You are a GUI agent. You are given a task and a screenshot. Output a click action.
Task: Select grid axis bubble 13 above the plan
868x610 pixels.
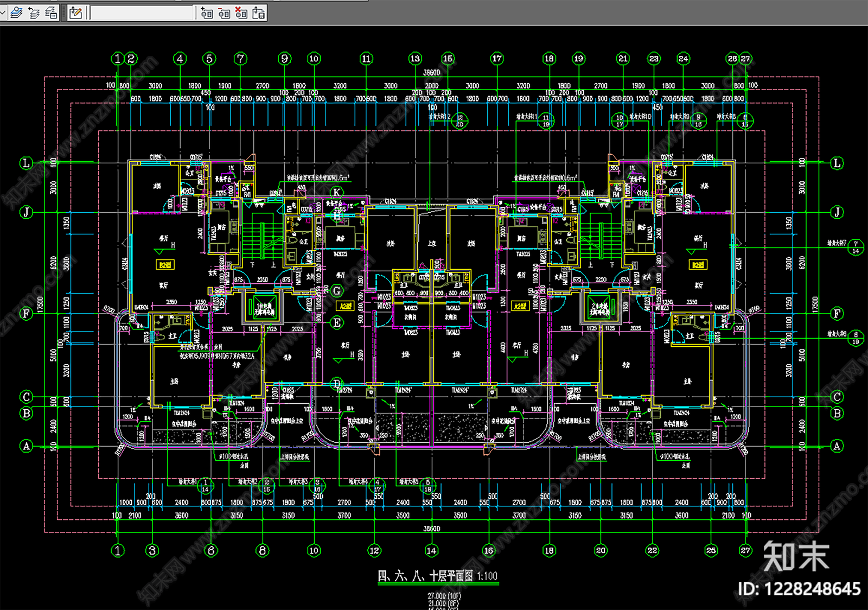point(415,59)
